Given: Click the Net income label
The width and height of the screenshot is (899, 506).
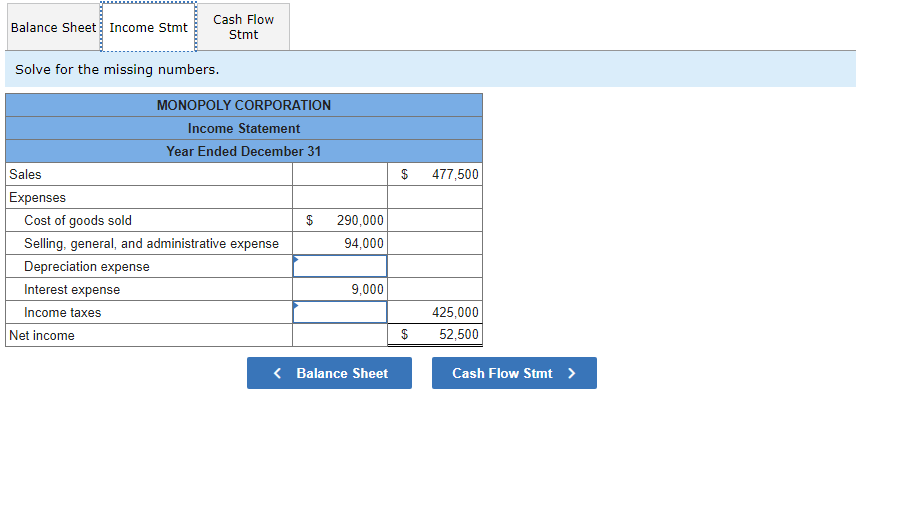Looking at the screenshot, I should [42, 335].
